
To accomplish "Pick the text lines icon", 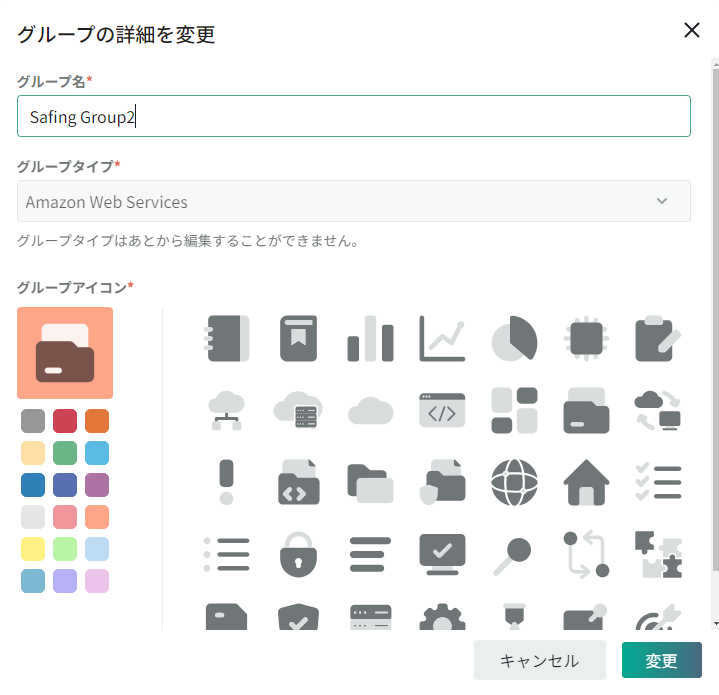I will click(371, 554).
